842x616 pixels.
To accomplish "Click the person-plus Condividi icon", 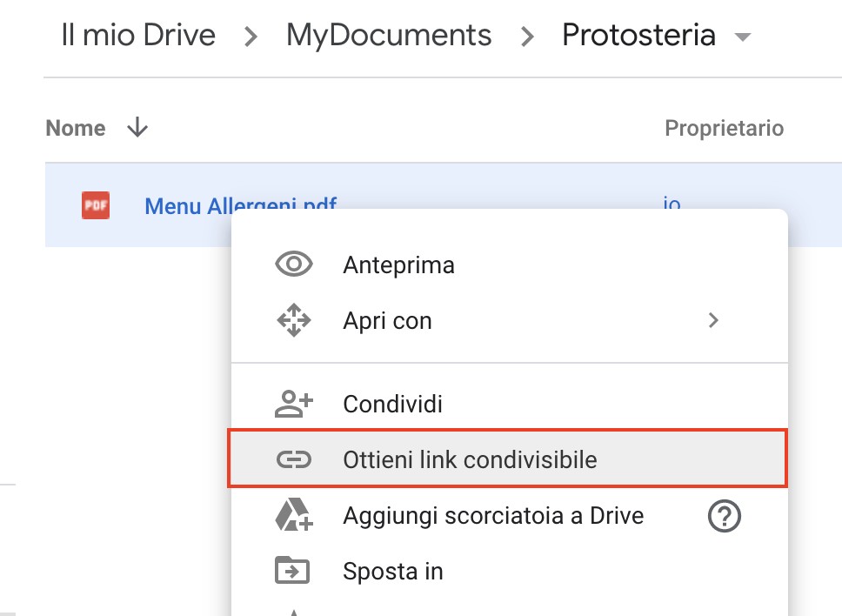I will 294,404.
